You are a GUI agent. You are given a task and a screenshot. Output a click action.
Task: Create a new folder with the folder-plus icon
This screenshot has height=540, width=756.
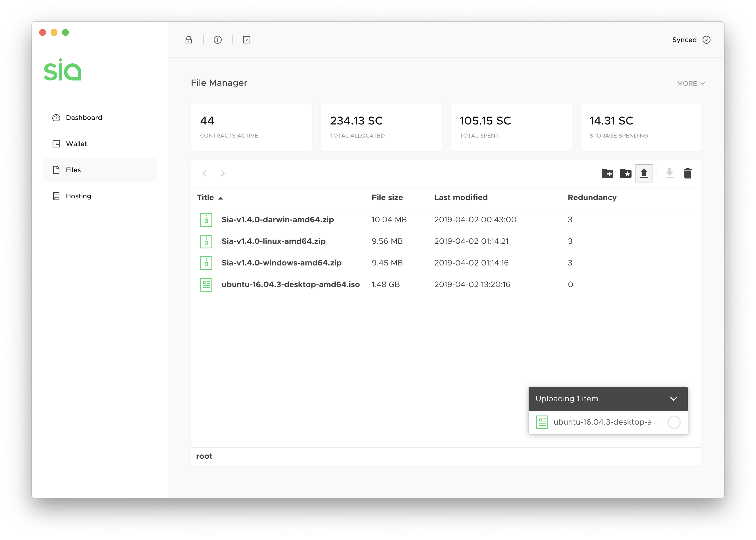click(x=608, y=173)
